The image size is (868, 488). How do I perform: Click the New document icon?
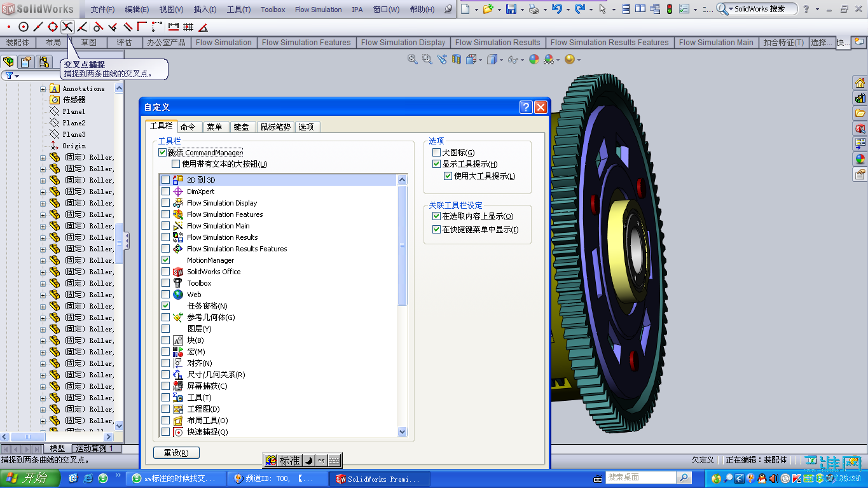point(466,9)
